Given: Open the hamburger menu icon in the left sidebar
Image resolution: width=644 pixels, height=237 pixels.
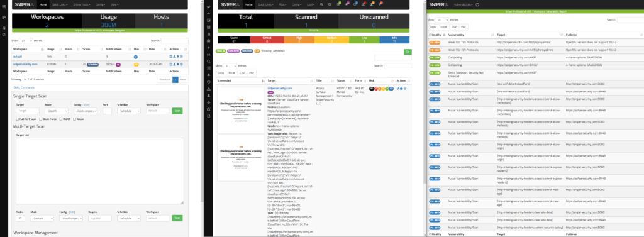Looking at the screenshot, I should pyautogui.click(x=4, y=6).
